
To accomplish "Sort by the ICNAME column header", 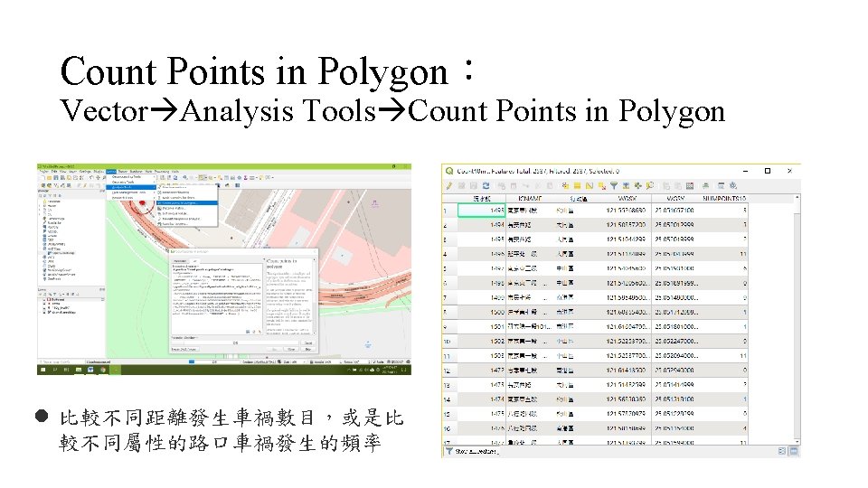I will 530,198.
